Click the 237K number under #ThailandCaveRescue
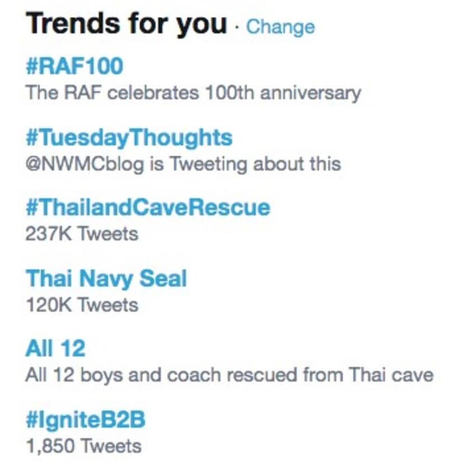This screenshot has width=476, height=462. (x=48, y=234)
